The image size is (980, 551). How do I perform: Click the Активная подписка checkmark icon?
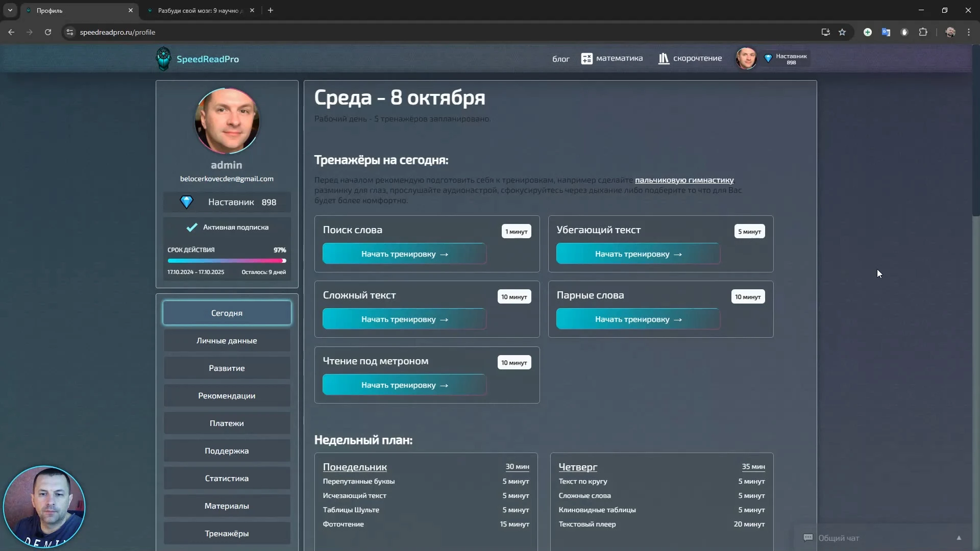(x=191, y=228)
